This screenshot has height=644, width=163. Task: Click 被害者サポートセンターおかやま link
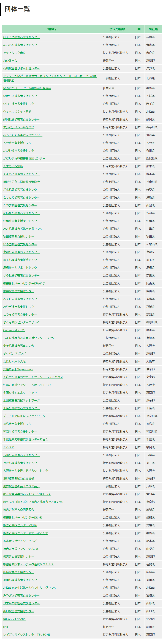pyautogui.click(x=24, y=283)
